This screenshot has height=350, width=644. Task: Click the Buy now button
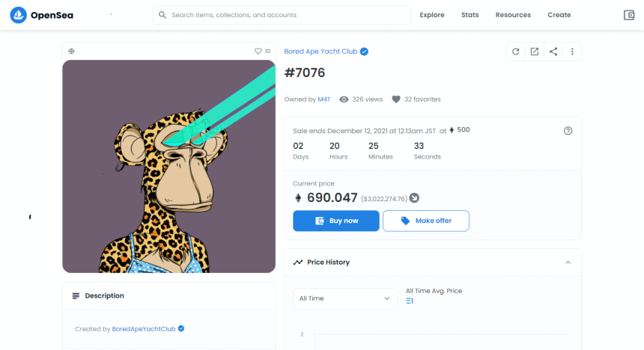point(335,221)
